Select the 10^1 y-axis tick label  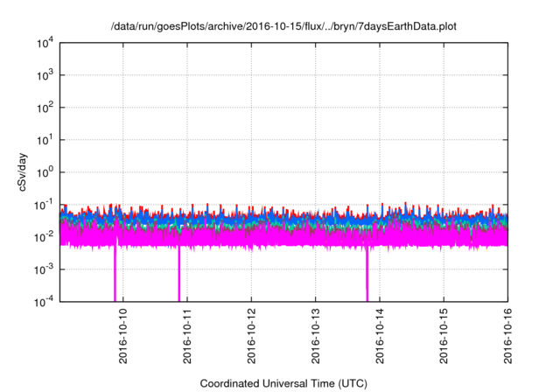45,140
